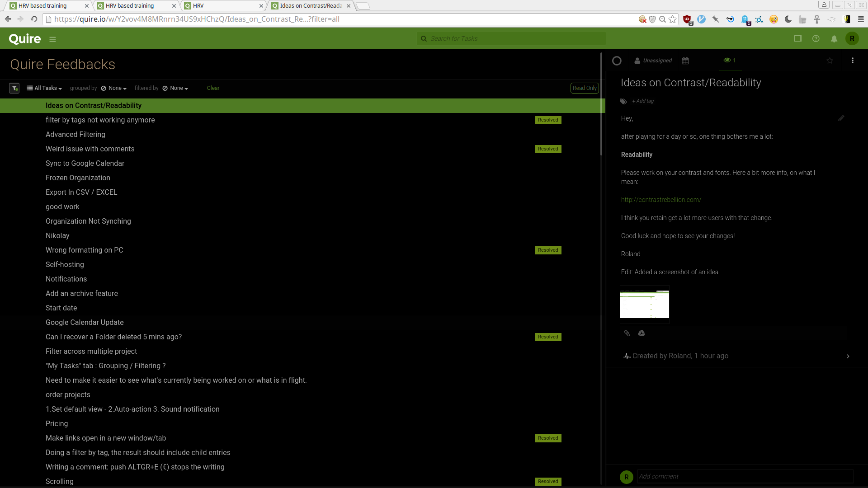
Task: Open filtered by None dropdown
Action: pyautogui.click(x=175, y=88)
